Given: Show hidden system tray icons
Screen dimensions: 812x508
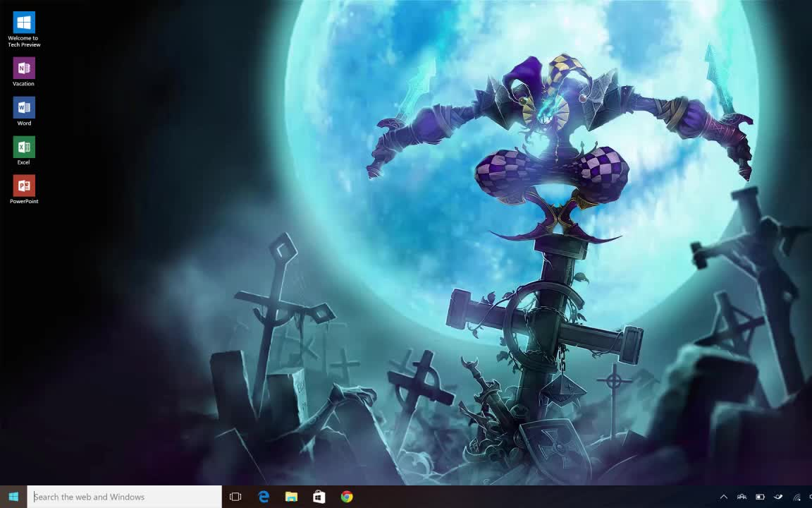Looking at the screenshot, I should 723,497.
